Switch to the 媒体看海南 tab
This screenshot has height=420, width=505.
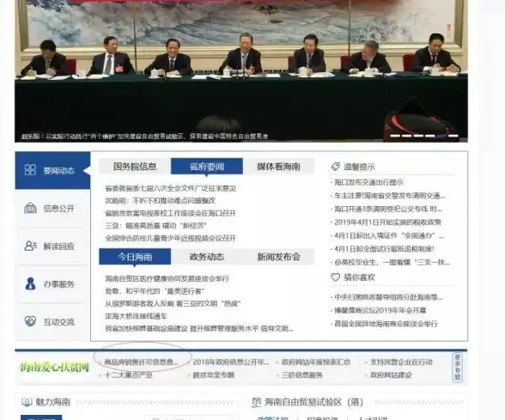click(278, 167)
